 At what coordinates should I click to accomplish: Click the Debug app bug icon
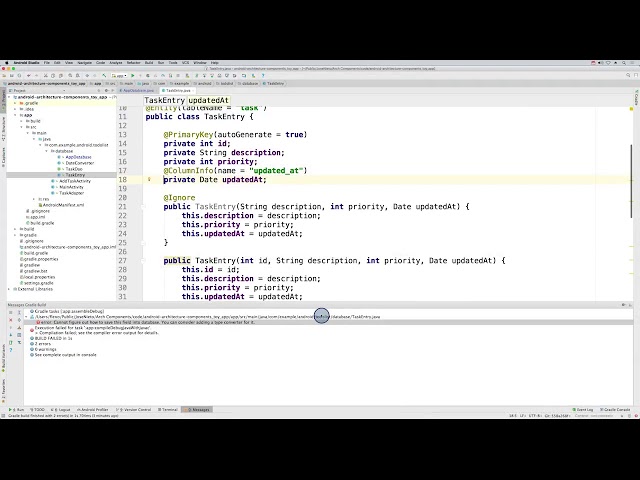[x=148, y=76]
